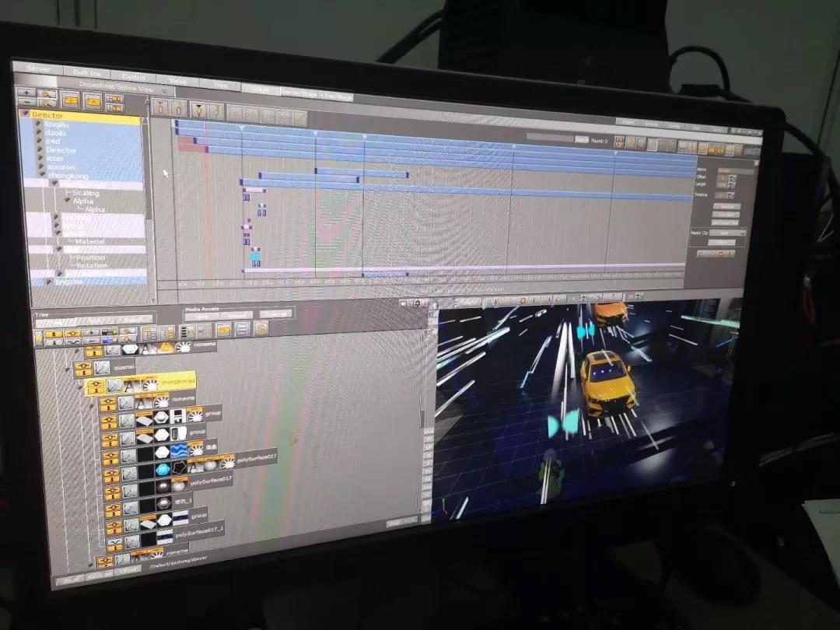Image resolution: width=840 pixels, height=630 pixels.
Task: Click the transformation icon on the zhongkong2 container
Action: (114, 386)
